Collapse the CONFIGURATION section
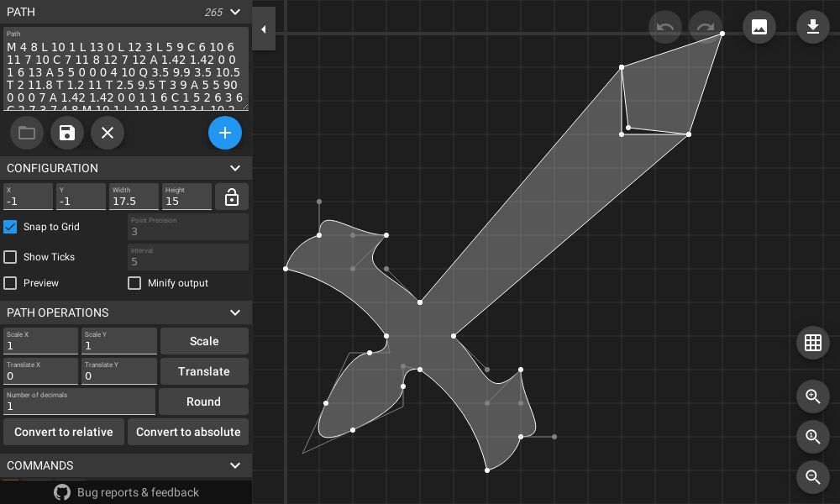 tap(234, 168)
